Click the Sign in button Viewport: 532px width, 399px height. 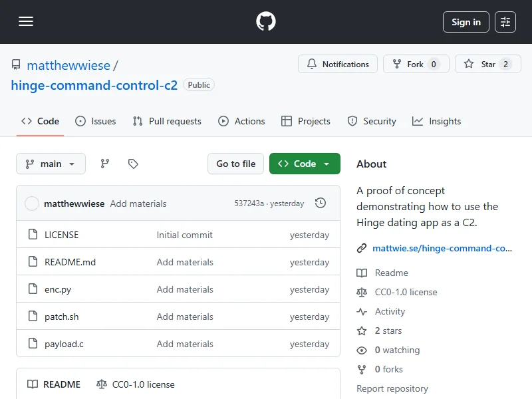click(x=465, y=22)
